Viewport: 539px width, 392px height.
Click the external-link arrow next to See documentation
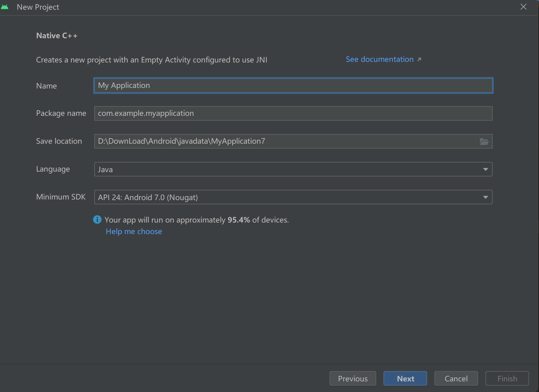(419, 59)
